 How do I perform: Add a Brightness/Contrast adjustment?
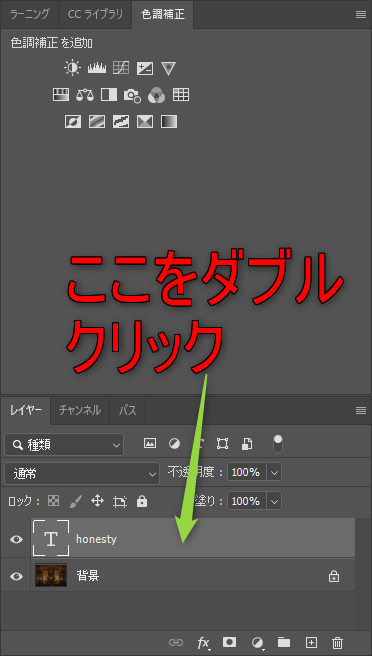(72, 68)
